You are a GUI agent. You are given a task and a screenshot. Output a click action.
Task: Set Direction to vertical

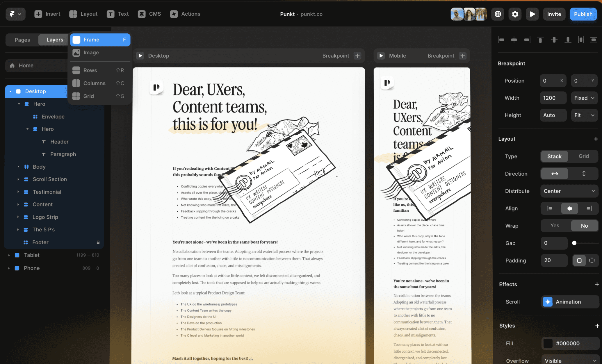[583, 174]
